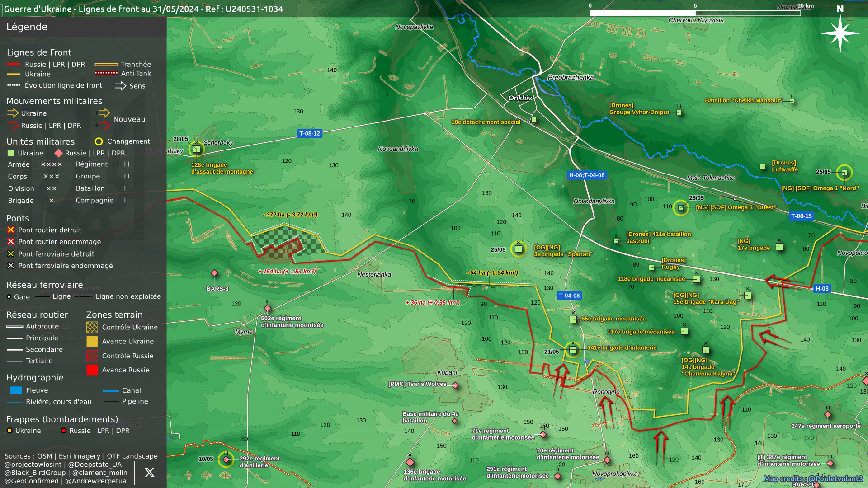Click the north compass star icon
The height and width of the screenshot is (488, 868).
point(840,33)
